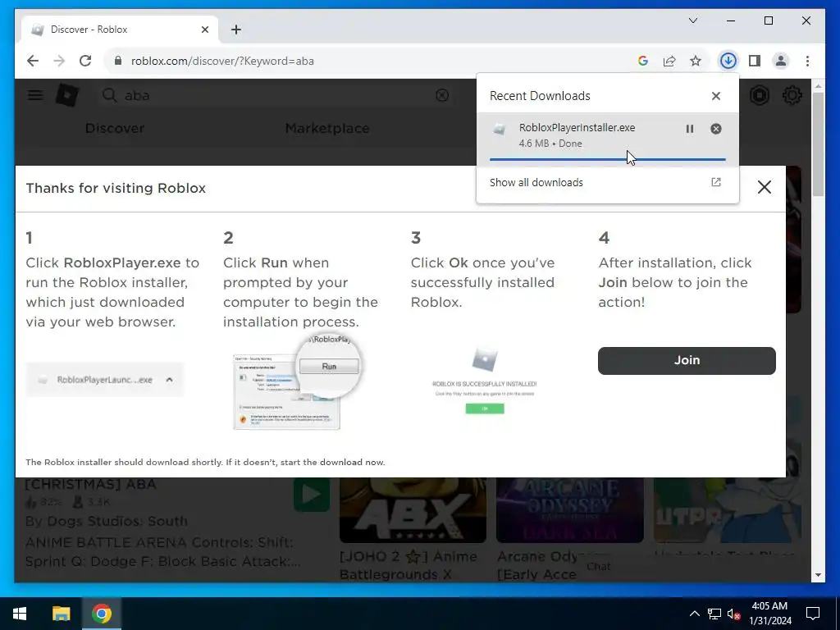Open Chrome three-dot menu
The height and width of the screenshot is (630, 840).
pos(807,61)
